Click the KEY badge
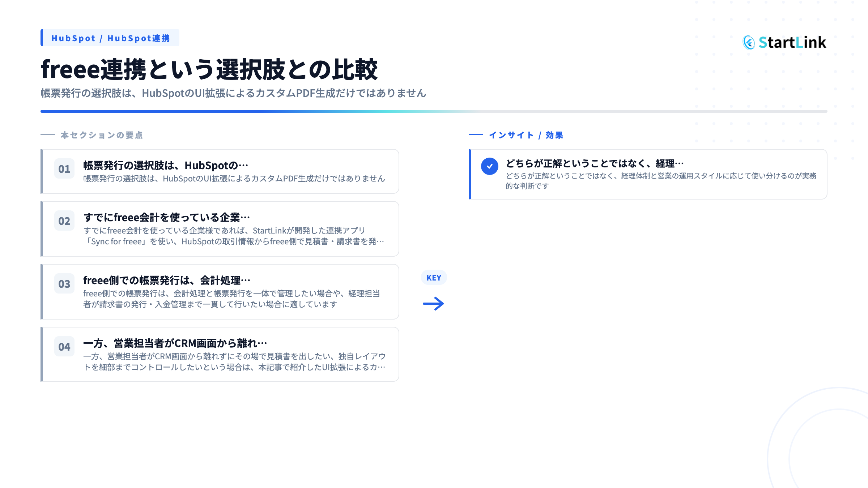868x488 pixels. pyautogui.click(x=434, y=278)
